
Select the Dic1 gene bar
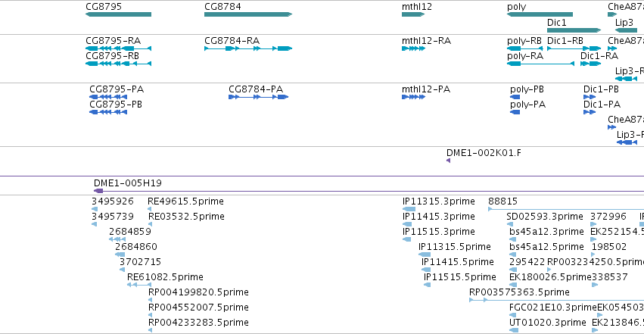(x=574, y=30)
